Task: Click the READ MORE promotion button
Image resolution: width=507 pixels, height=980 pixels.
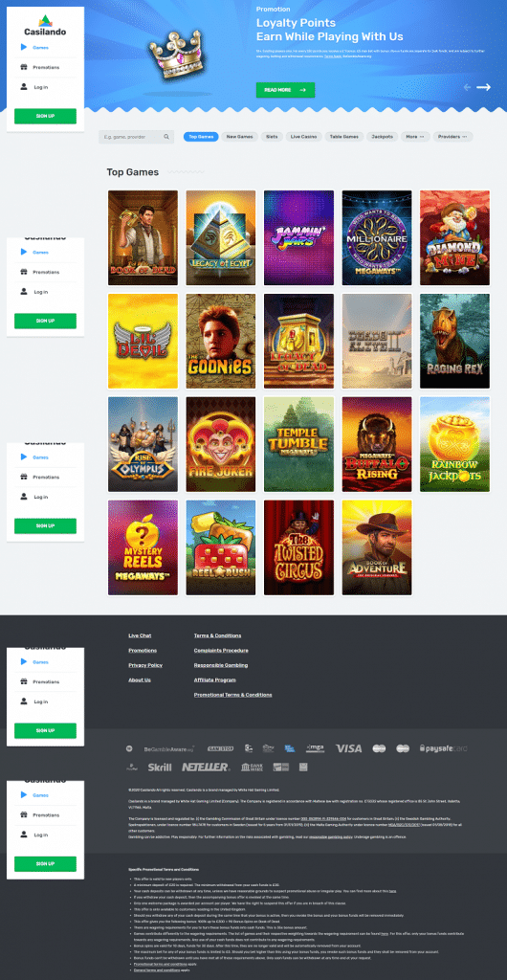Action: pyautogui.click(x=285, y=90)
